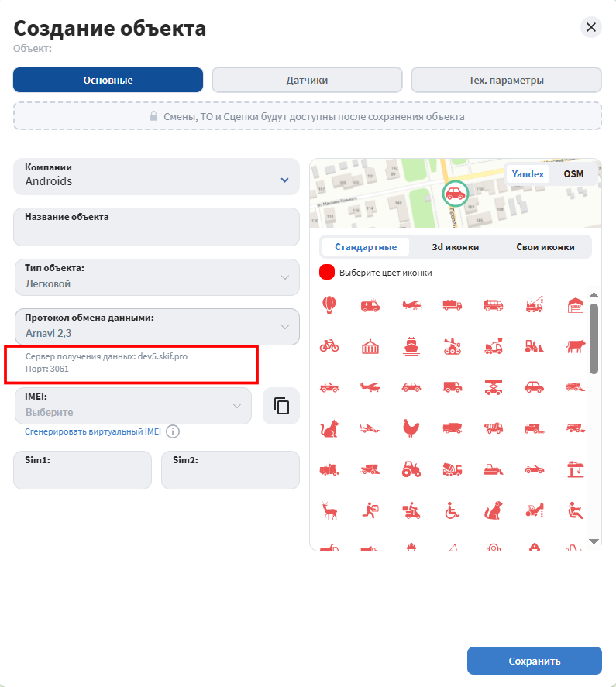Switch map to OSM
The image size is (616, 687).
point(573,174)
